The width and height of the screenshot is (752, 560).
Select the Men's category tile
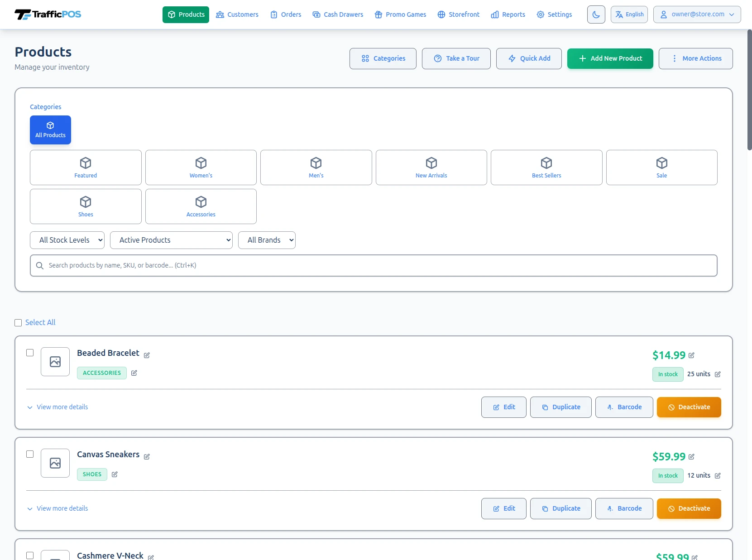tap(316, 168)
